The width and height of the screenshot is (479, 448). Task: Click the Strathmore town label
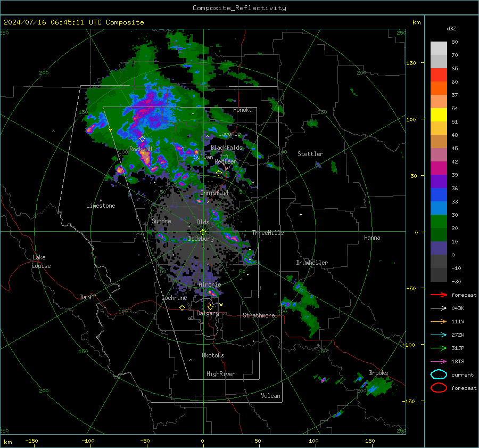[x=259, y=315]
